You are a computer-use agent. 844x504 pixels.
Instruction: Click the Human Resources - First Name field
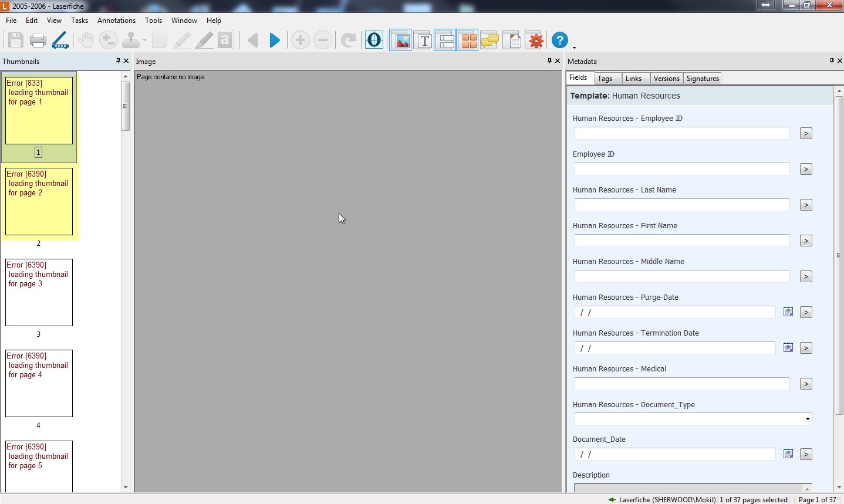pyautogui.click(x=681, y=241)
